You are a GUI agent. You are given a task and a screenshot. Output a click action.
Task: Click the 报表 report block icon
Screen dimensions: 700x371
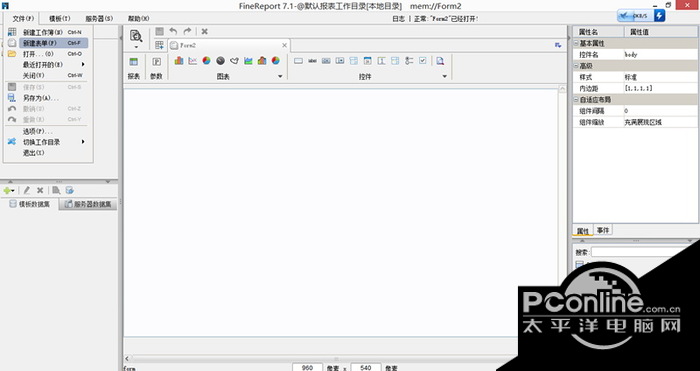[133, 62]
